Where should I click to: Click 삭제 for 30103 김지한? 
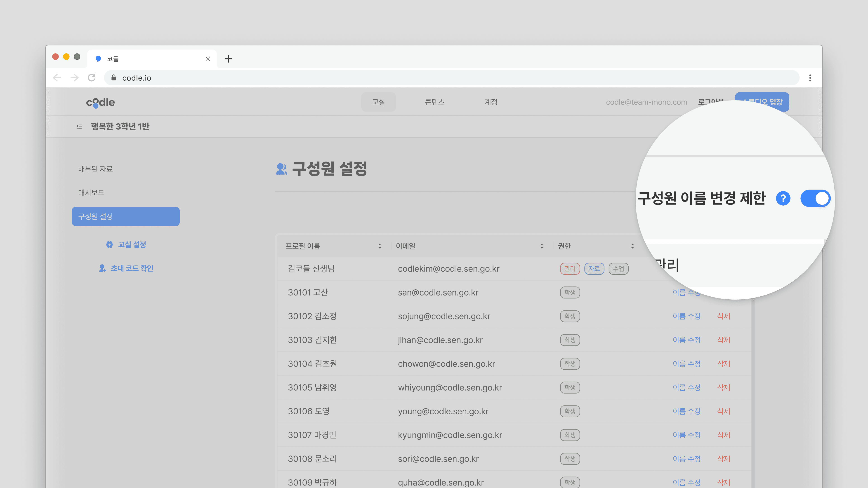coord(723,340)
